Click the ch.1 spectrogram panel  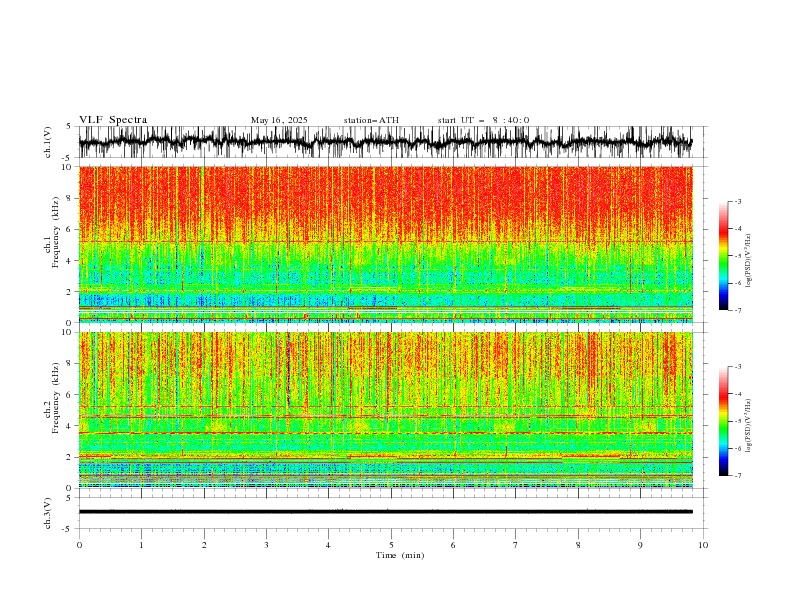pyautogui.click(x=385, y=244)
